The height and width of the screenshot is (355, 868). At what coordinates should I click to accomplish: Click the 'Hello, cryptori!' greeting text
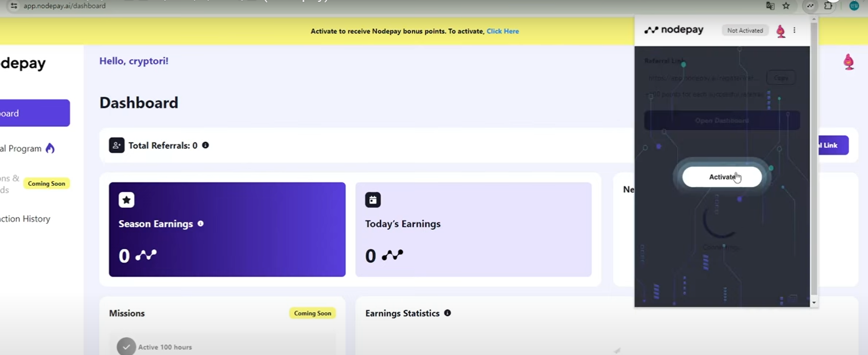134,61
